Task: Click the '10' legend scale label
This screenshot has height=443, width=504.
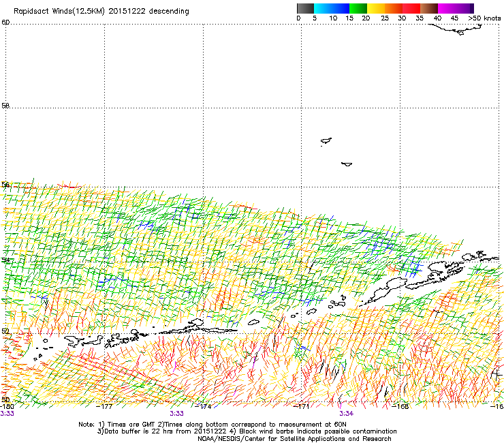Action: 333,18
